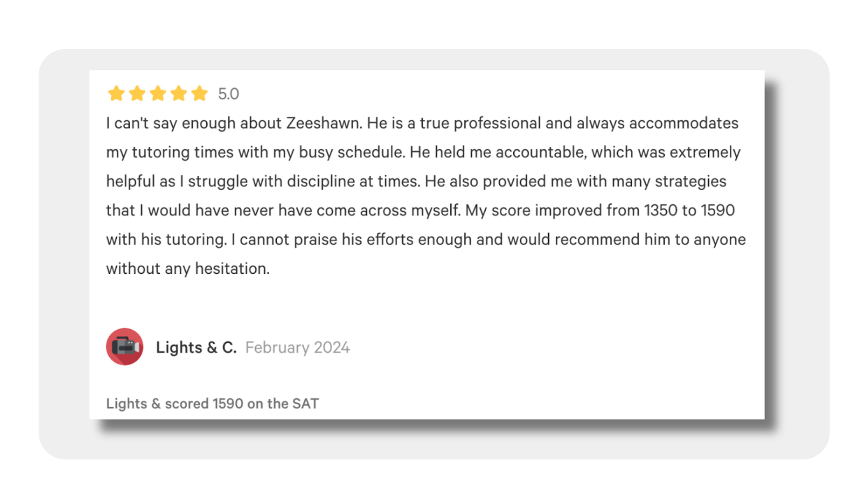This screenshot has width=868, height=488.
Task: Click 'recommend him to anyone' text
Action: 650,240
